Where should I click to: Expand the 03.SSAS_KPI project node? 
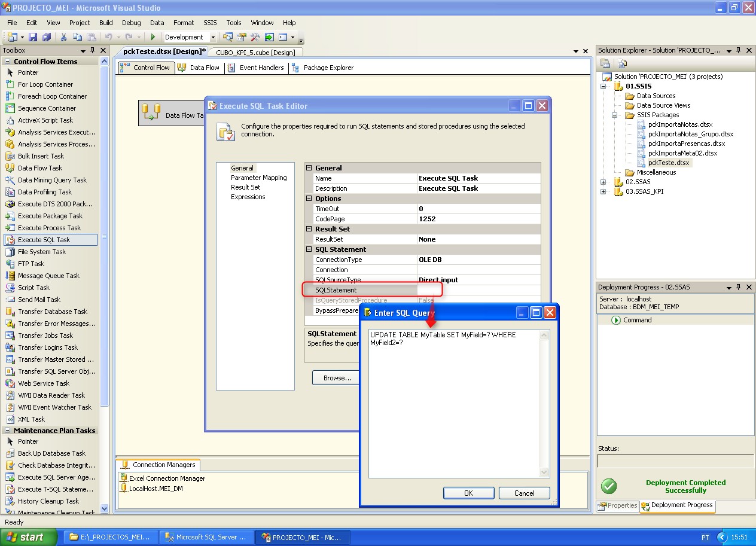pyautogui.click(x=603, y=191)
